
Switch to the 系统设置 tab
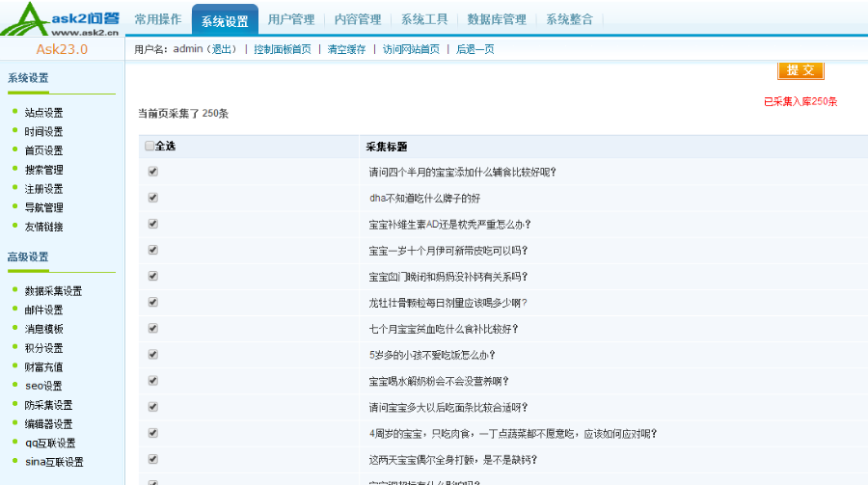[x=225, y=21]
